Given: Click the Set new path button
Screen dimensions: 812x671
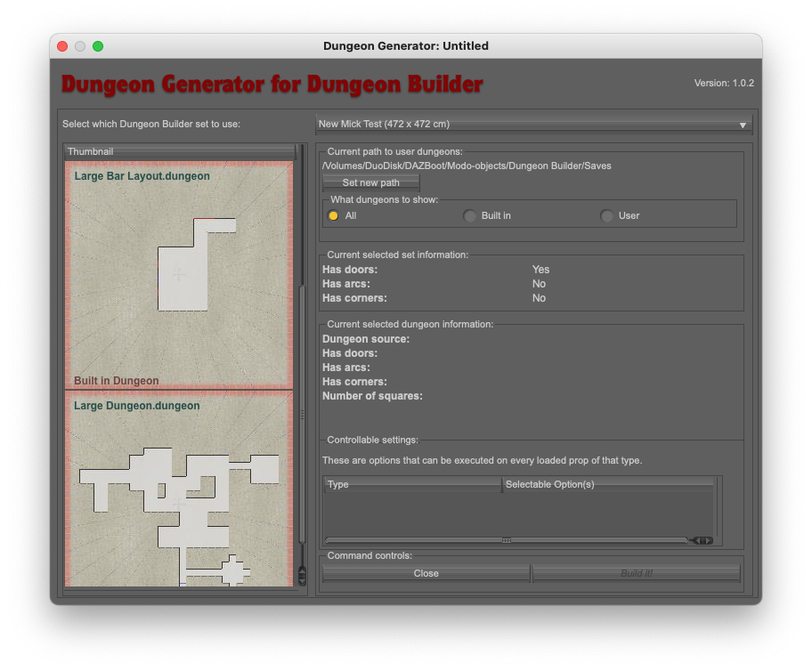Looking at the screenshot, I should coord(370,182).
